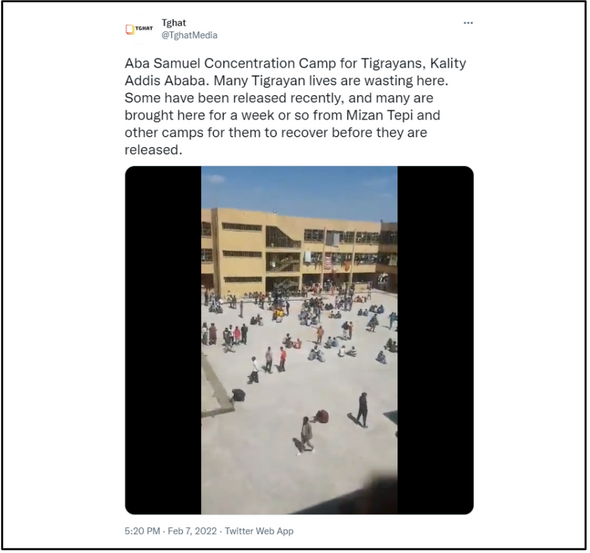Open the tweet's three-dot more options menu
Image resolution: width=590 pixels, height=553 pixels.
(x=468, y=23)
